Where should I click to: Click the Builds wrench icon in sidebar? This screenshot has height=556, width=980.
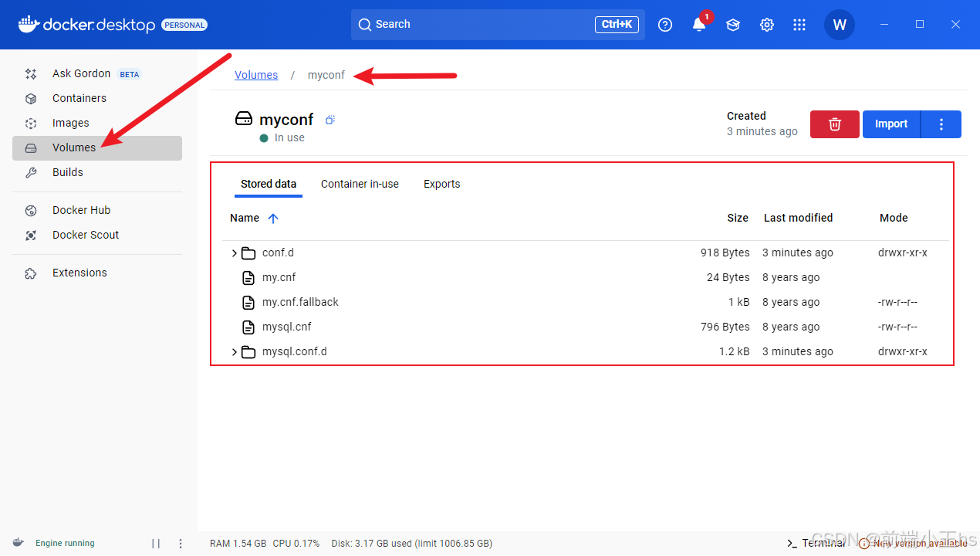[x=31, y=173]
